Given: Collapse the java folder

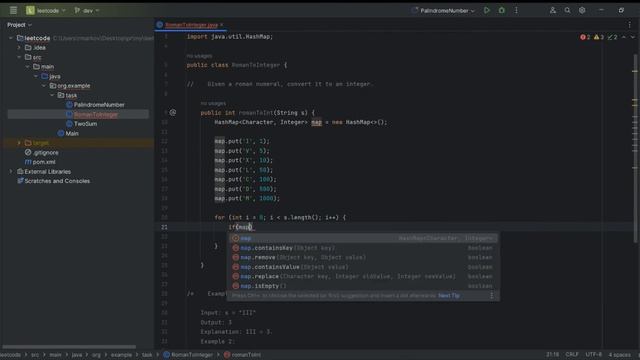Looking at the screenshot, I should [36, 76].
